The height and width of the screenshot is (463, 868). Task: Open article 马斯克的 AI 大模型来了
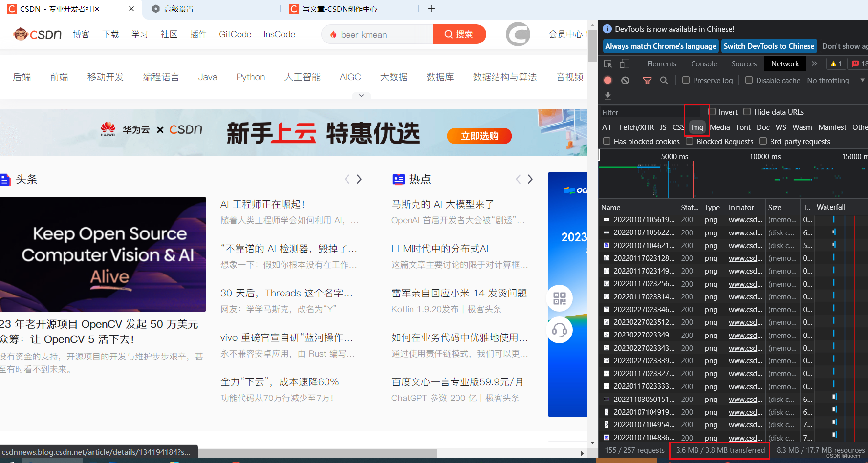click(x=443, y=204)
